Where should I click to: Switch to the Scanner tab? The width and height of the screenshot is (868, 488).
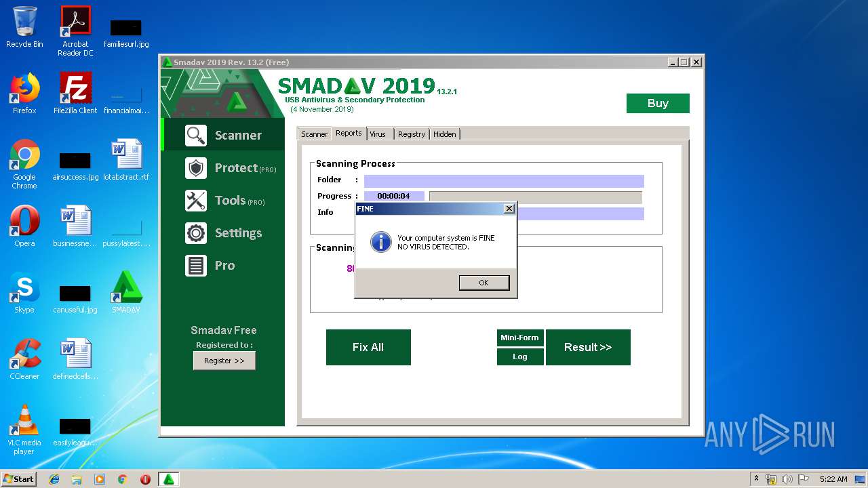[314, 134]
